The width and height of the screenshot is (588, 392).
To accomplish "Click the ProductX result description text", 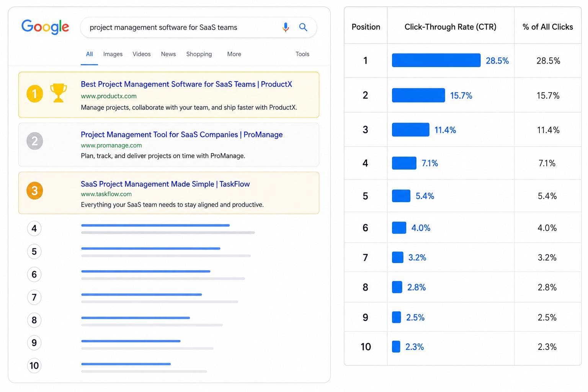I will 189,108.
